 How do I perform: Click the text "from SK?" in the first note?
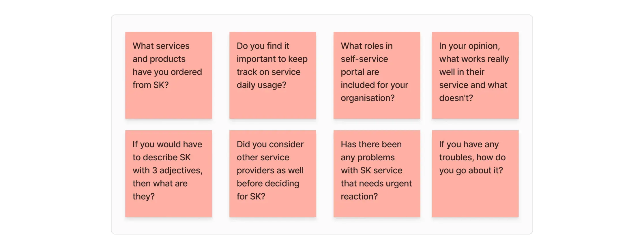click(x=151, y=85)
